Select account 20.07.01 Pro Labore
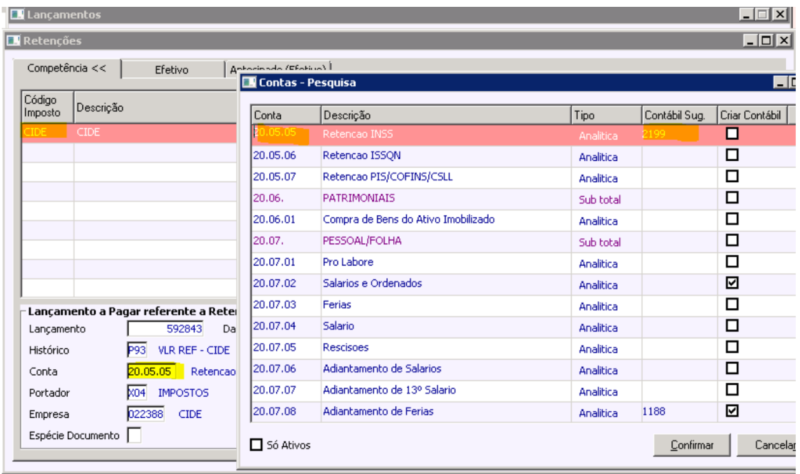The height and width of the screenshot is (474, 800). click(523, 262)
